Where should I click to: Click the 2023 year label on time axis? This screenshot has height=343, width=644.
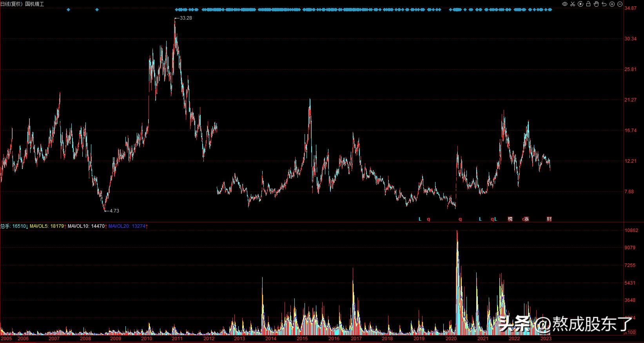[546, 338]
